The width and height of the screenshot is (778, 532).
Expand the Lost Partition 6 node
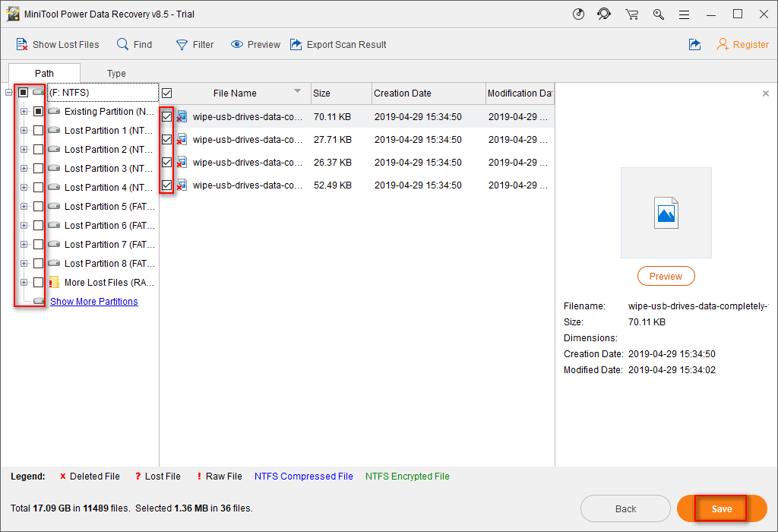coord(24,225)
